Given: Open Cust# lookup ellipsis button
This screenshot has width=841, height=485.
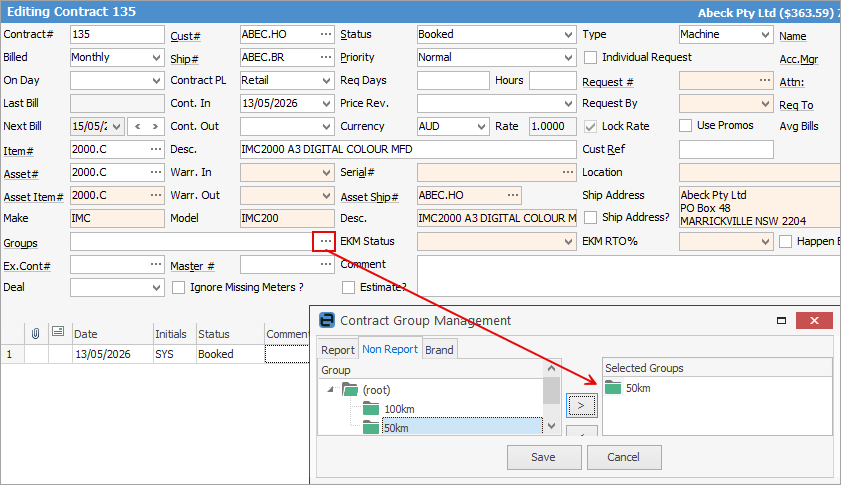Looking at the screenshot, I should (x=326, y=34).
